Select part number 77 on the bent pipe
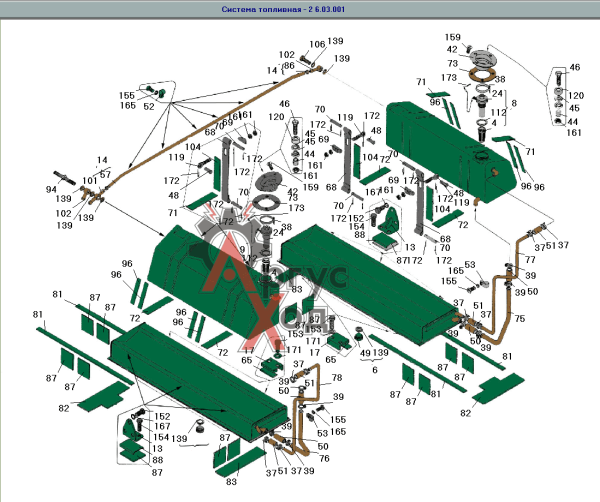The height and width of the screenshot is (502, 600). (x=530, y=260)
